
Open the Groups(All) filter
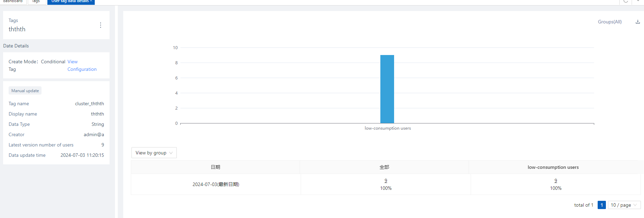(x=609, y=22)
